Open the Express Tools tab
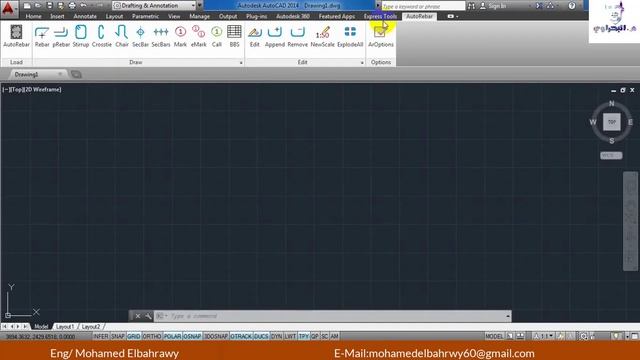The width and height of the screenshot is (640, 360). 380,16
